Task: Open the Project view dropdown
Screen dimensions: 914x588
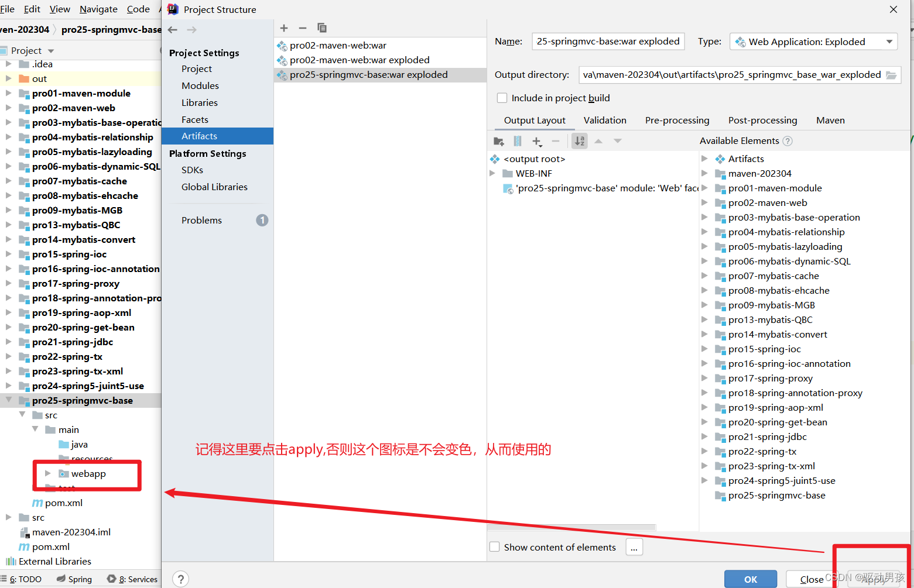Action: click(51, 51)
